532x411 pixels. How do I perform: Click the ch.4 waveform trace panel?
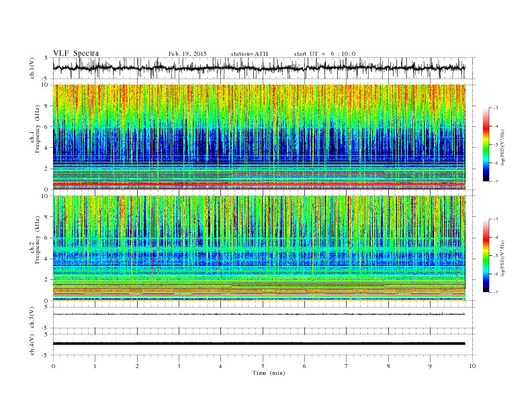pyautogui.click(x=263, y=345)
